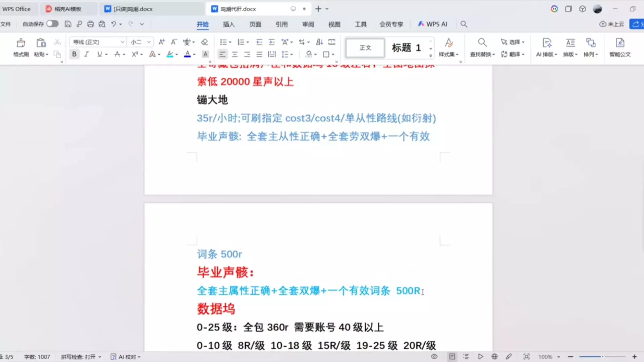Center align the paragraph

coord(235,54)
